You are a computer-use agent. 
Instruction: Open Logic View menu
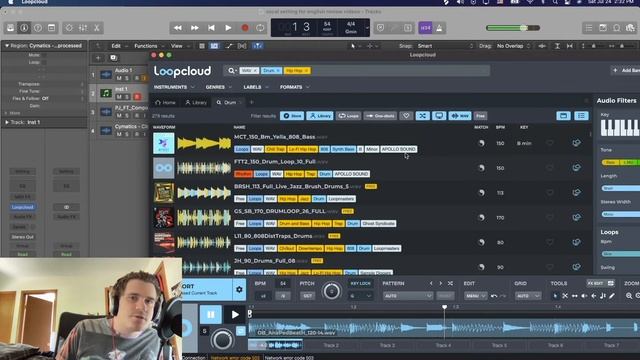click(x=176, y=46)
